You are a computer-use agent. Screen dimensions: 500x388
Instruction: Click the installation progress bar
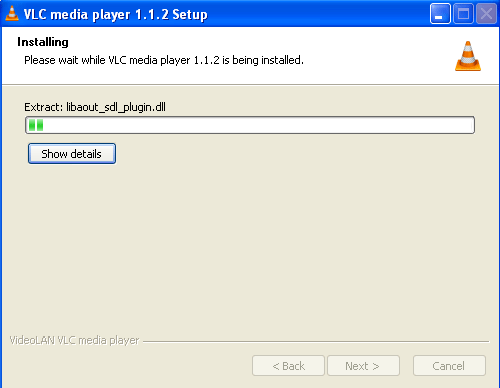pos(250,125)
